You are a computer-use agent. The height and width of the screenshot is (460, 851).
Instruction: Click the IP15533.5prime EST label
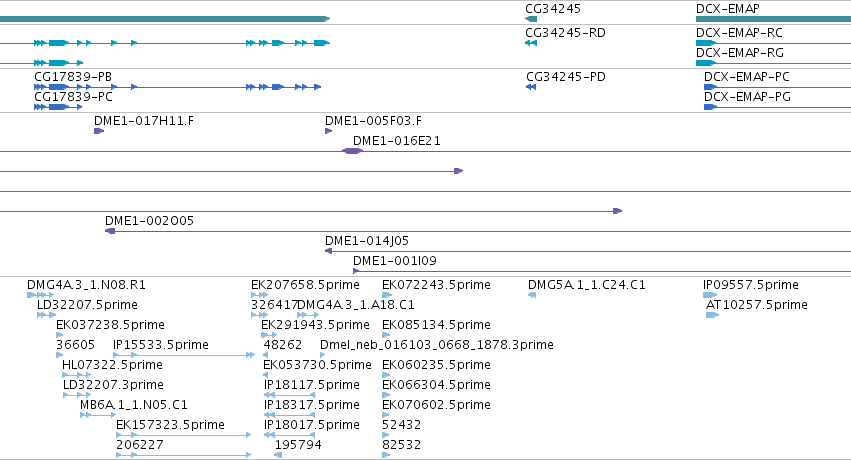(161, 344)
